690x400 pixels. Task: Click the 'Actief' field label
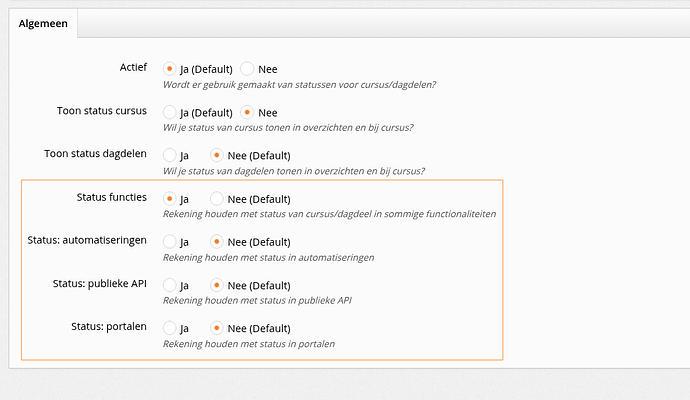tap(132, 68)
